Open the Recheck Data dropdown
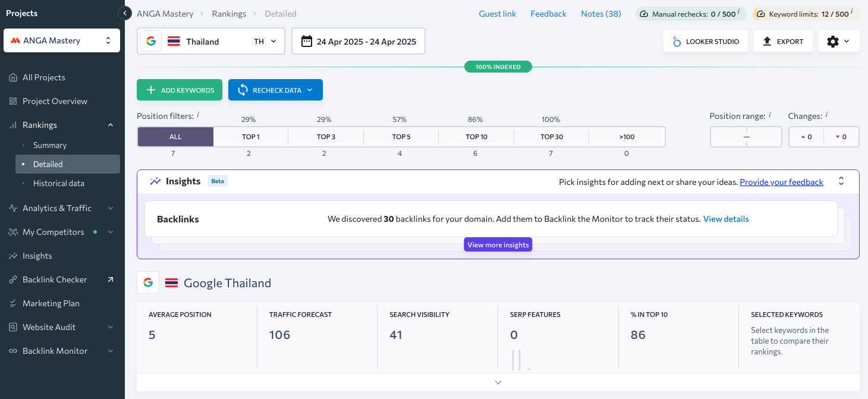 click(309, 90)
